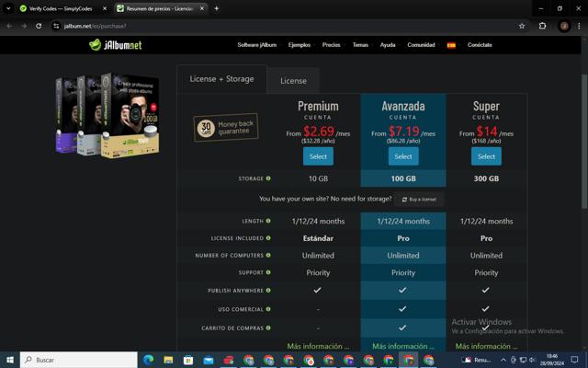Open the tab search dropdown arrow

[8, 8]
